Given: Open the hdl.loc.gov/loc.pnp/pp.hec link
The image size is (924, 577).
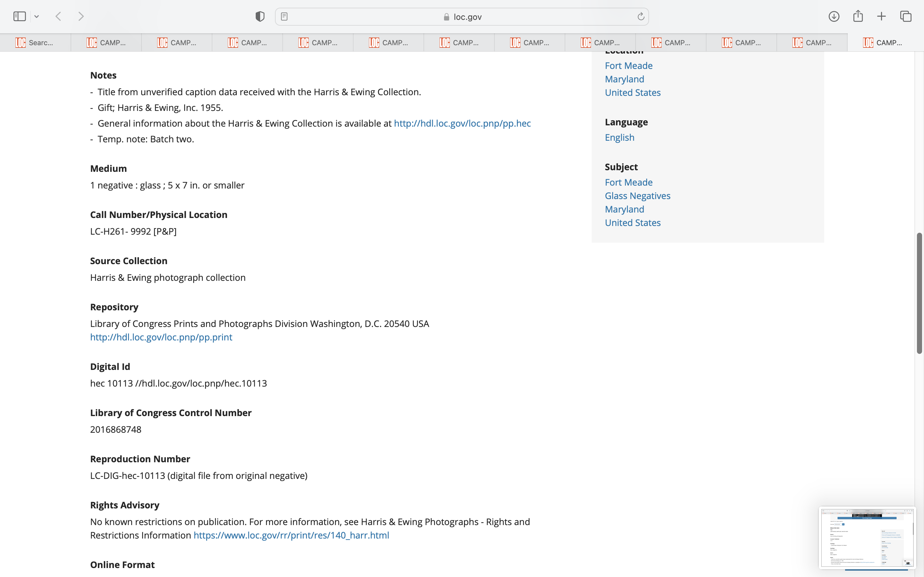Looking at the screenshot, I should 462,123.
